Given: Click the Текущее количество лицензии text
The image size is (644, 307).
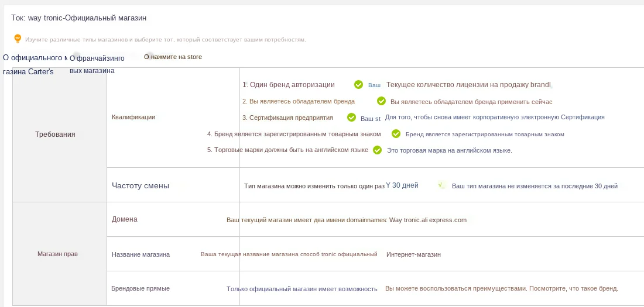Looking at the screenshot, I should click(468, 85).
